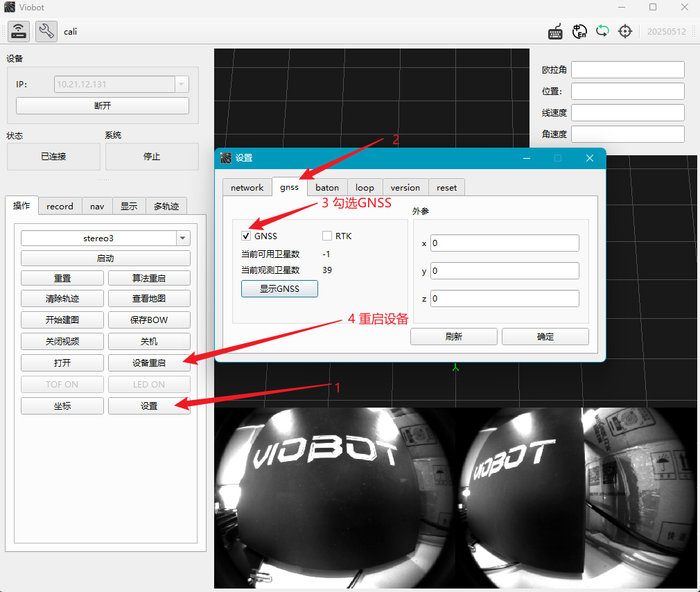This screenshot has width=700, height=592.
Task: Click the Viobot app logo in title bar
Action: tap(10, 7)
